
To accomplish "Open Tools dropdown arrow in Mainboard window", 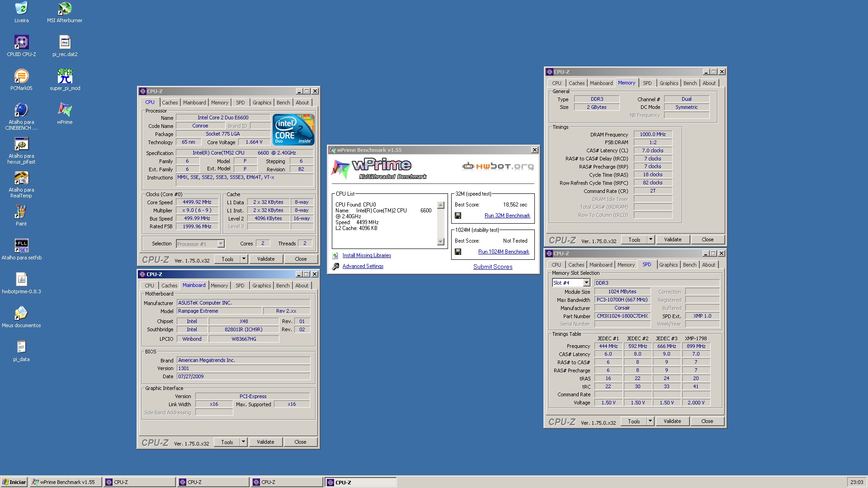I will [243, 442].
